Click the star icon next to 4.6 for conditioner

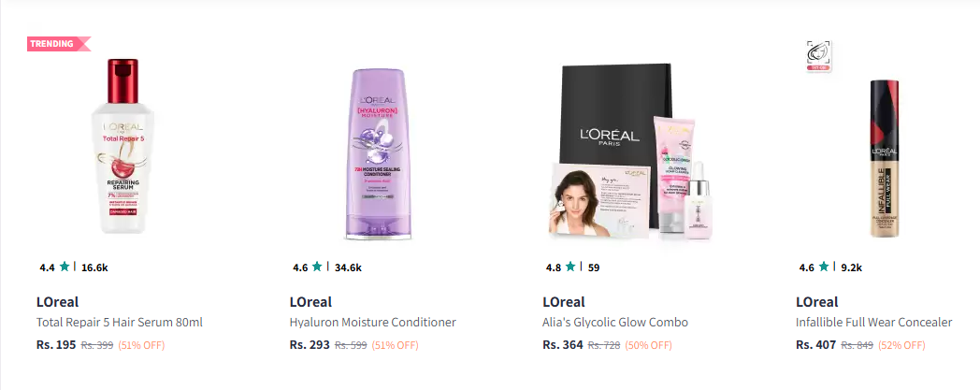click(318, 267)
